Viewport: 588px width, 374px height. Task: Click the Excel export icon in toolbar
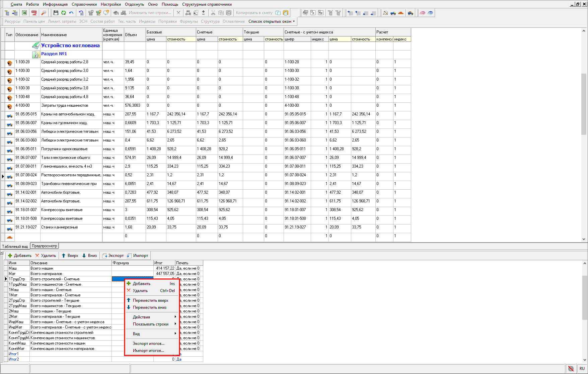pos(24,13)
